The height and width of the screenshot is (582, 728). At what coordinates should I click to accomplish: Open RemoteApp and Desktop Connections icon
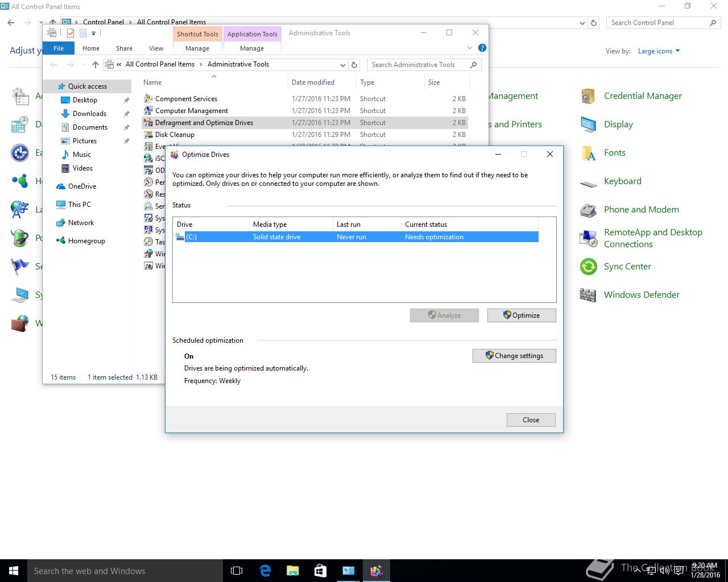pos(588,238)
